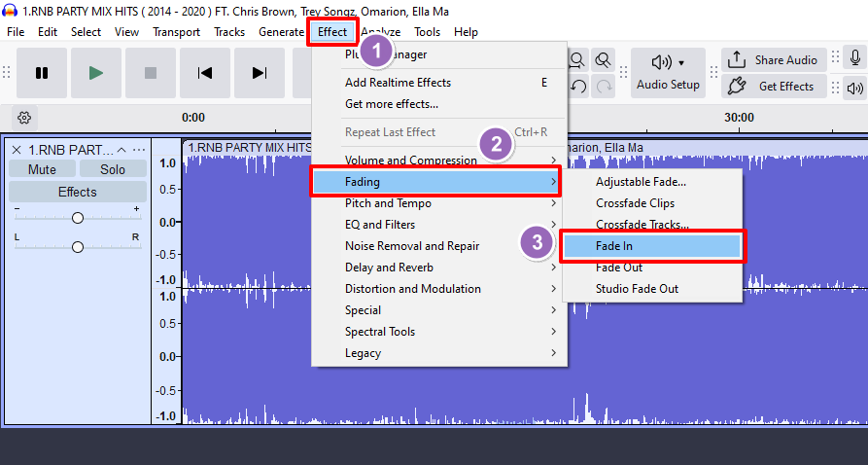This screenshot has height=465, width=868.
Task: Expand Spectral Tools submenu
Action: pyautogui.click(x=439, y=332)
